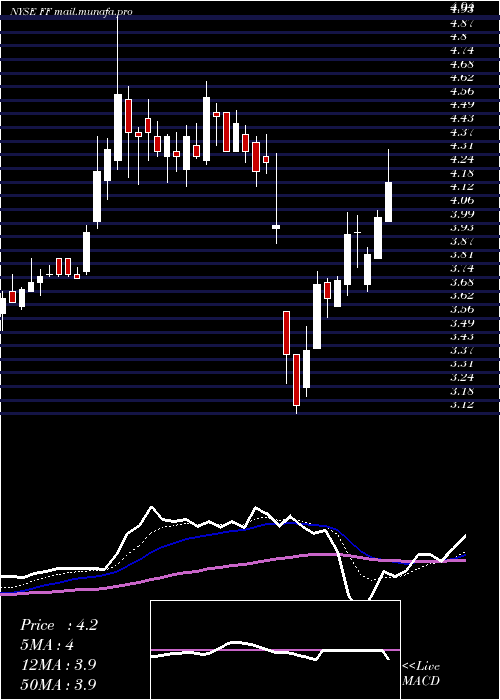Select the Price : 4.2 readout
The height and width of the screenshot is (700, 500).
tap(58, 625)
